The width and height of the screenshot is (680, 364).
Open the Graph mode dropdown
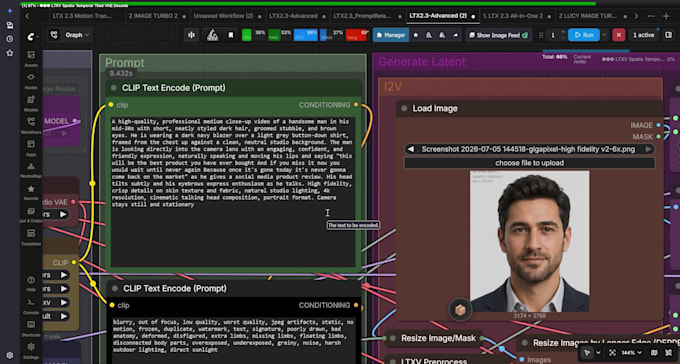tap(77, 35)
